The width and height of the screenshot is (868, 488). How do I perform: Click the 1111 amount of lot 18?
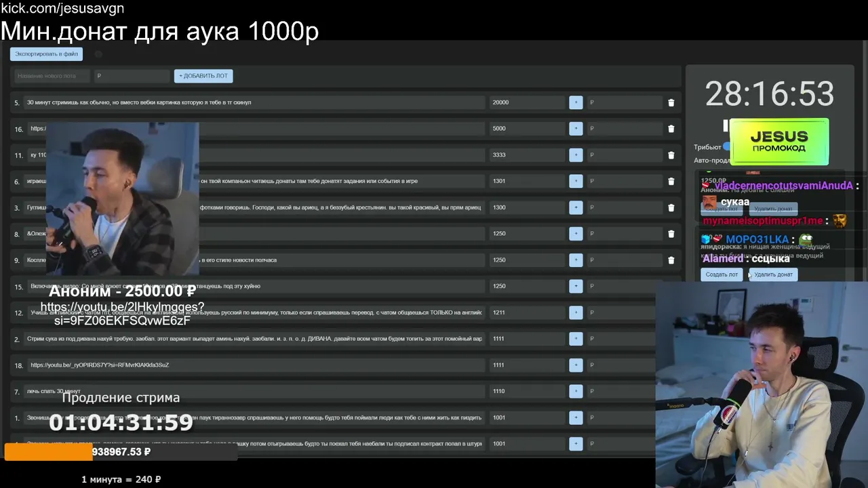(528, 365)
